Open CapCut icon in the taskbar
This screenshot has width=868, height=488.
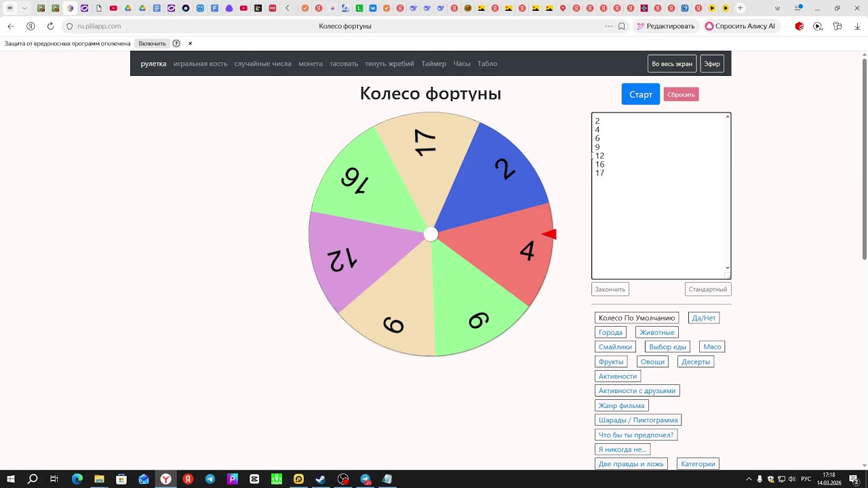point(254,479)
